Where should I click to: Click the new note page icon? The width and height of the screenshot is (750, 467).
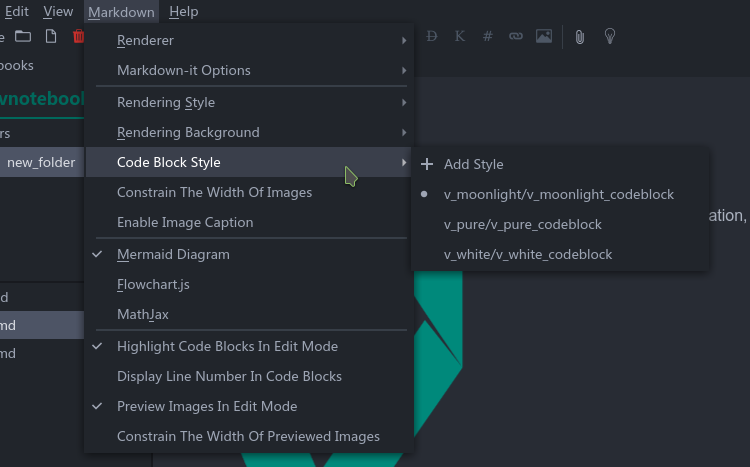51,36
